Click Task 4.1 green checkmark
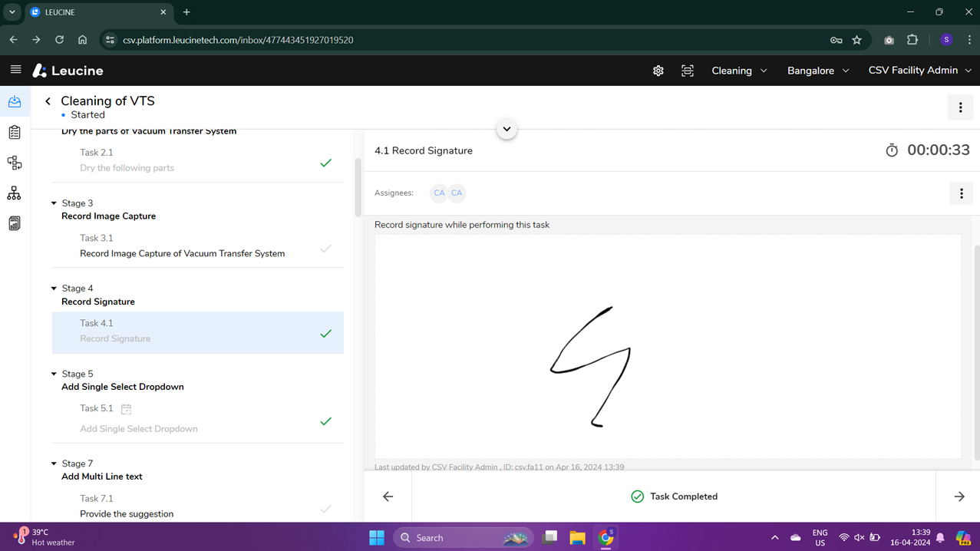Screen dimensions: 980x551 (326, 334)
